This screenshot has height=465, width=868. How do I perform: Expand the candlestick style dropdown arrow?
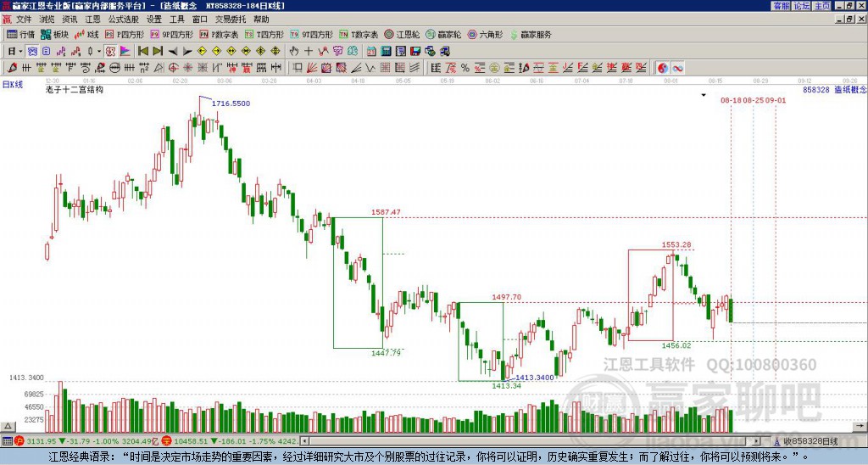click(99, 52)
